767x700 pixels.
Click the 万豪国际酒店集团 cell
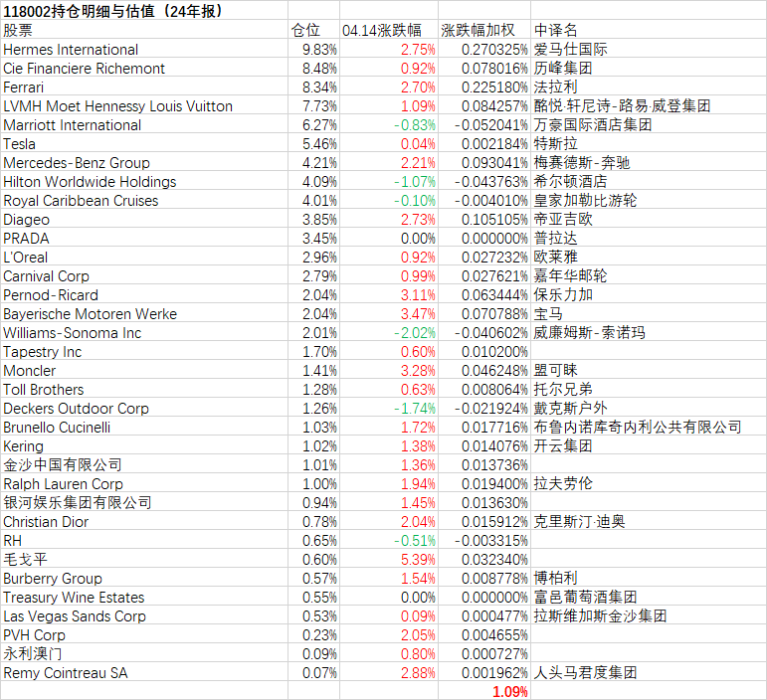[649, 124]
